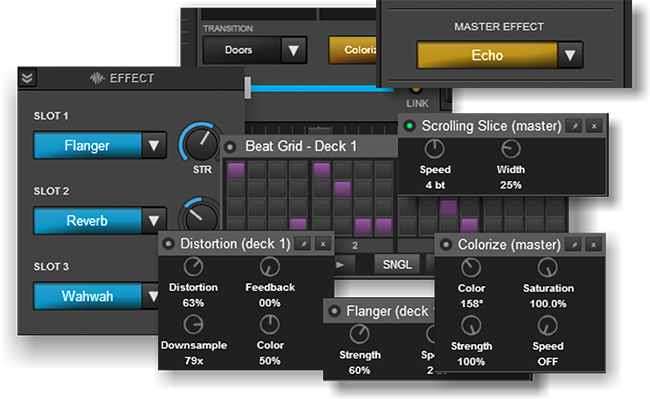Click the Colorize button beside transition
650x399 pixels.
[x=353, y=50]
